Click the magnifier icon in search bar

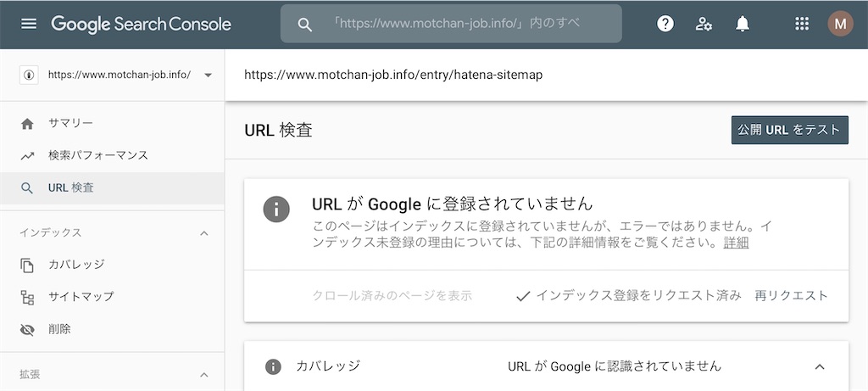(x=305, y=24)
